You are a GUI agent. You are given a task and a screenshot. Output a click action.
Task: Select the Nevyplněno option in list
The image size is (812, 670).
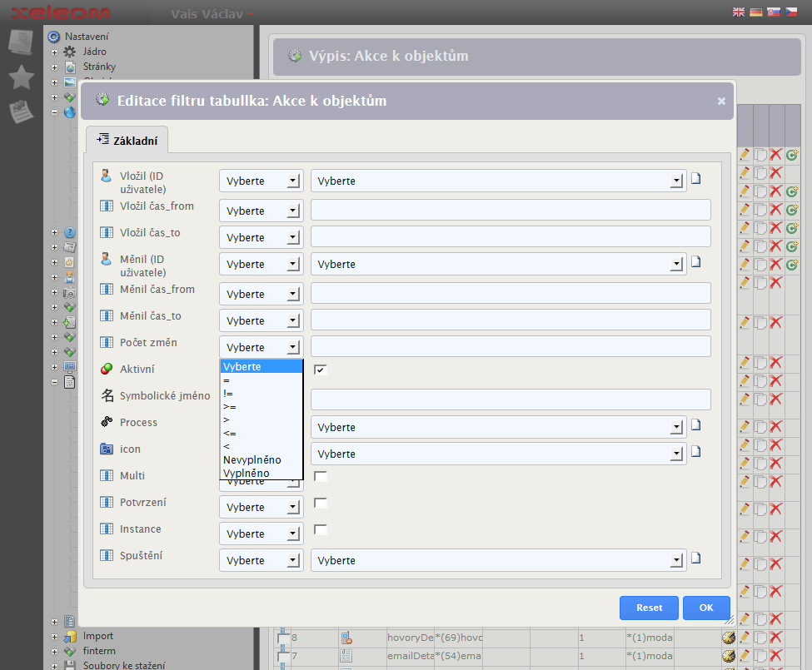(x=252, y=460)
